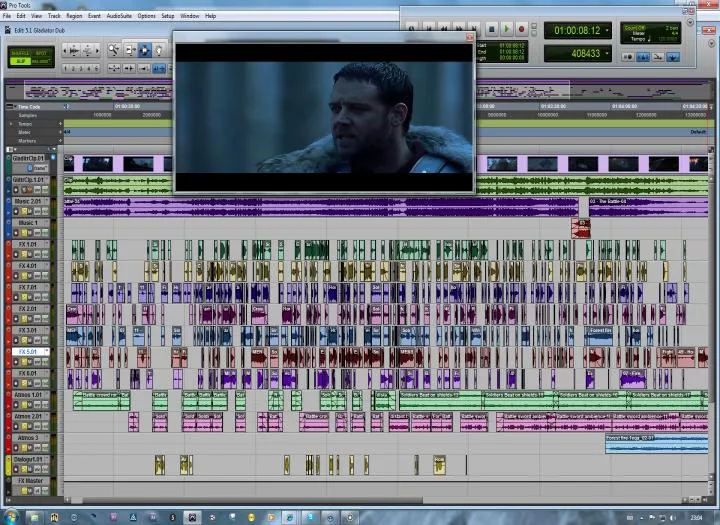Open the Windows Start button

coord(9,517)
